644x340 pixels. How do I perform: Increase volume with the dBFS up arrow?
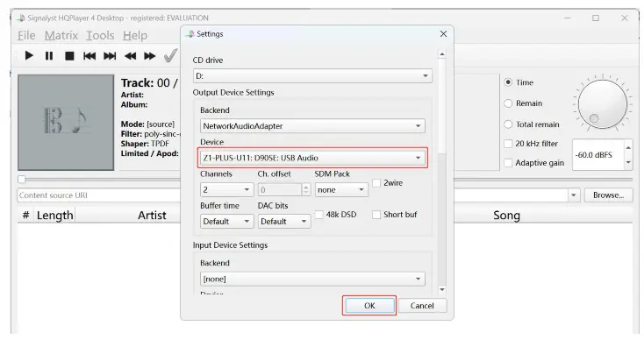tap(628, 147)
